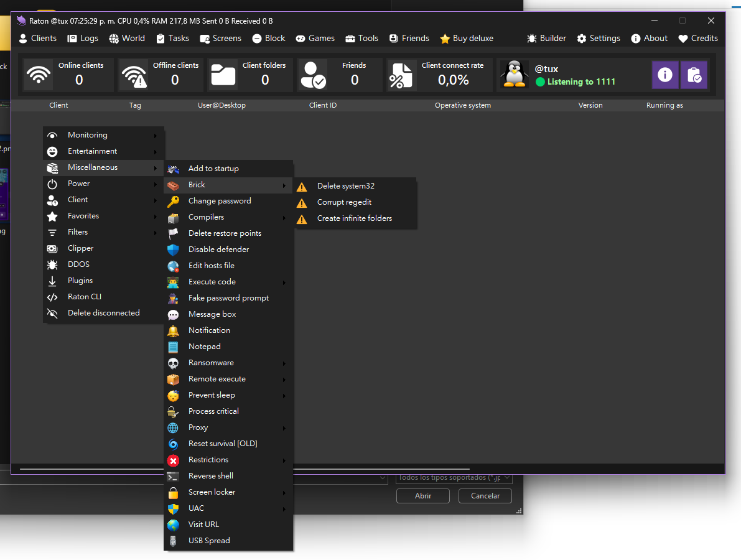Open the Settings menu

pos(599,39)
